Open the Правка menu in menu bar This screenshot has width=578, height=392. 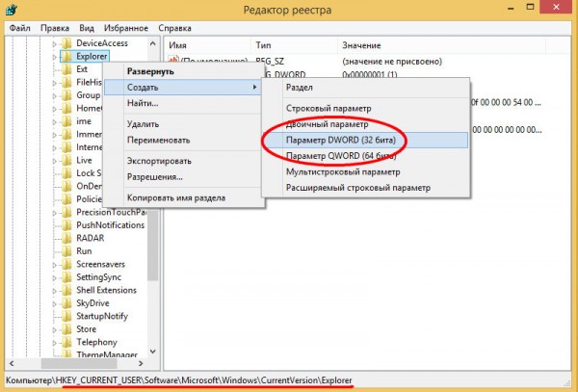tap(55, 28)
